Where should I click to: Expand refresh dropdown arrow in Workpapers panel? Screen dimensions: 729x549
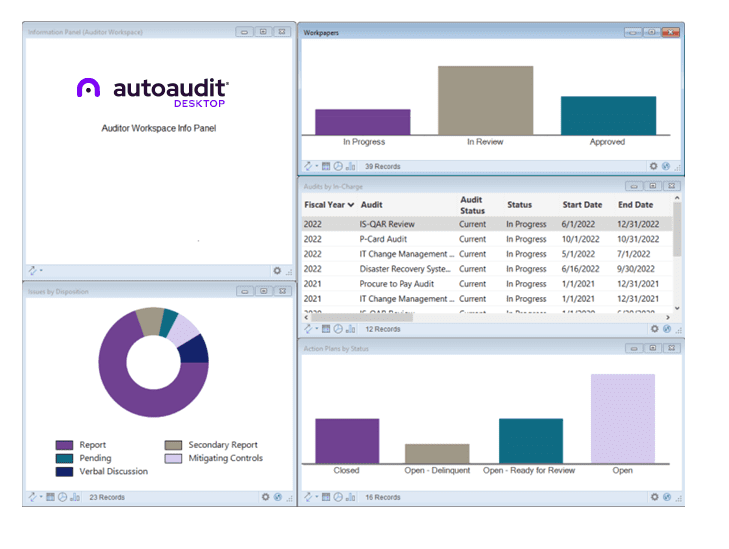(x=317, y=166)
